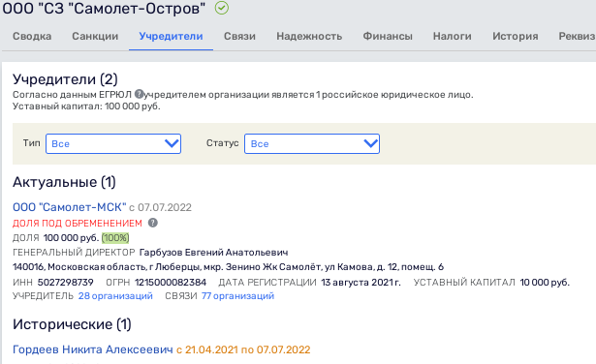The height and width of the screenshot is (364, 596).
Task: Open the ООО "Самолет-МСК" company link
Action: [x=69, y=207]
